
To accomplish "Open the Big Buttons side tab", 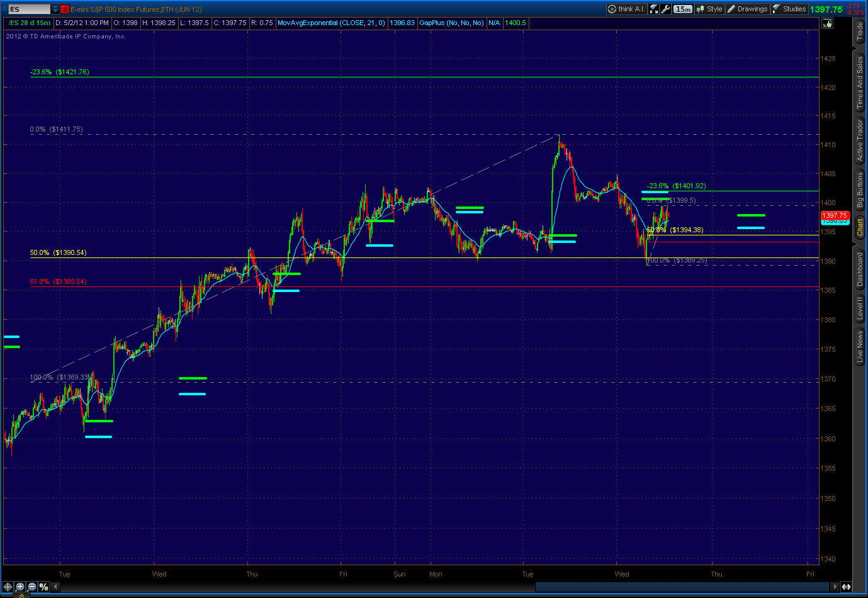I will (860, 189).
